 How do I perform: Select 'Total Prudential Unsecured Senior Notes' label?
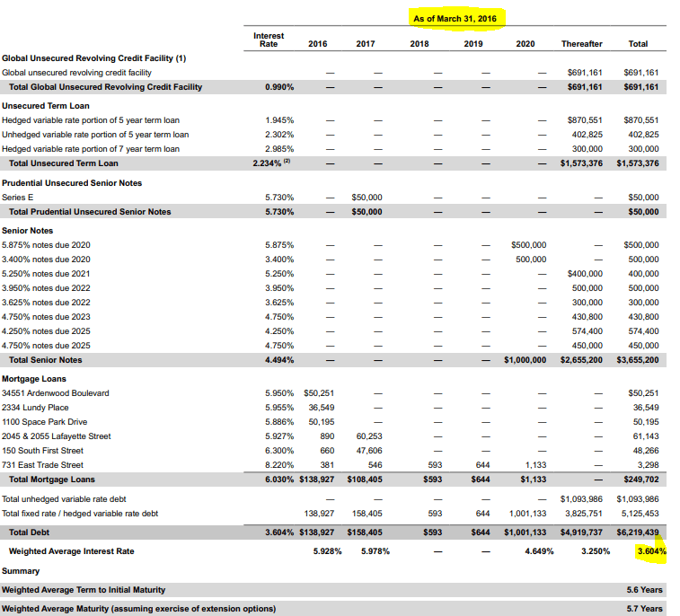90,212
